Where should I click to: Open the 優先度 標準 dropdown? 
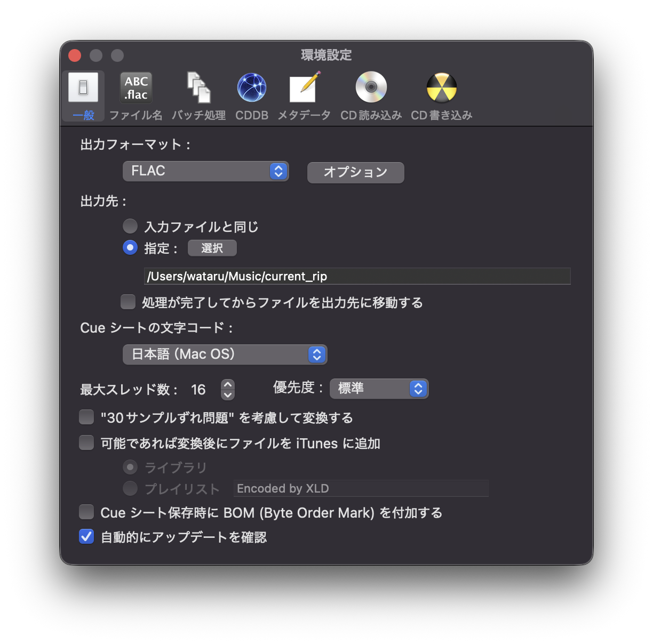pos(379,389)
